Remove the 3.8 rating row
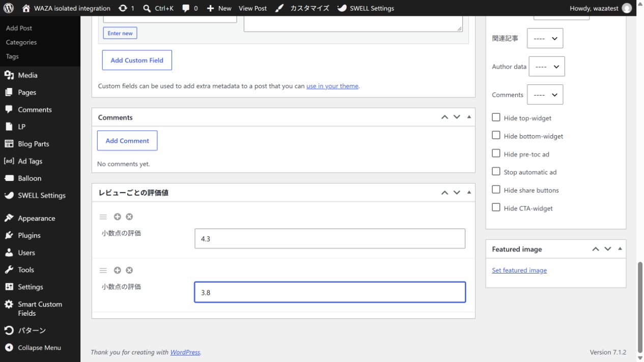Viewport: 644px width, 362px height. pyautogui.click(x=129, y=270)
